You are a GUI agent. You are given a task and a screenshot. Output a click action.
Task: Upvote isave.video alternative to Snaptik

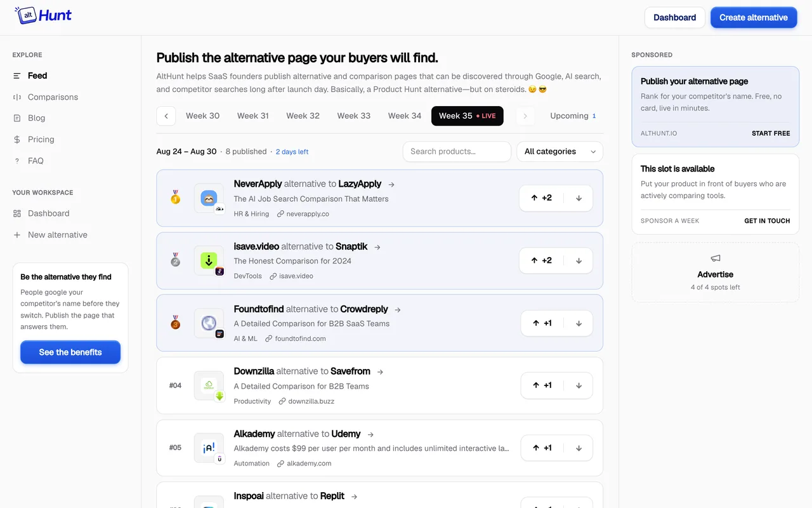pyautogui.click(x=541, y=260)
